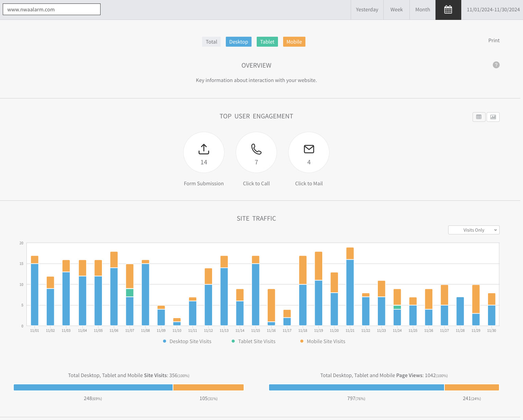This screenshot has height=420, width=523.
Task: Open the Visits Only dropdown
Action: (474, 230)
